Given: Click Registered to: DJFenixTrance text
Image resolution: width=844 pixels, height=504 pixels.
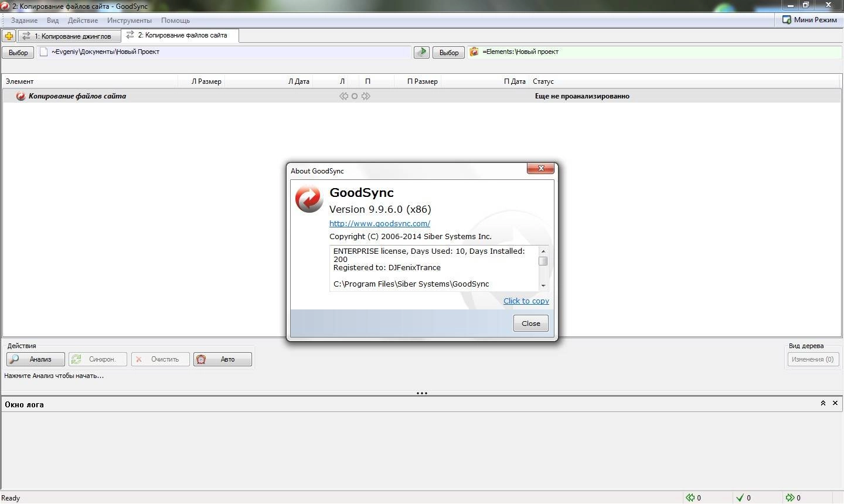Looking at the screenshot, I should (x=387, y=267).
